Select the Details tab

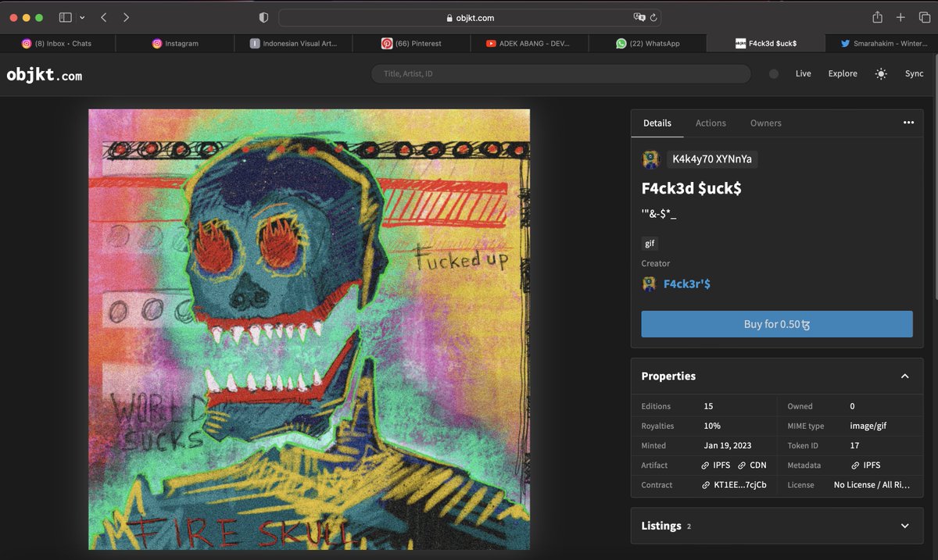coord(657,123)
